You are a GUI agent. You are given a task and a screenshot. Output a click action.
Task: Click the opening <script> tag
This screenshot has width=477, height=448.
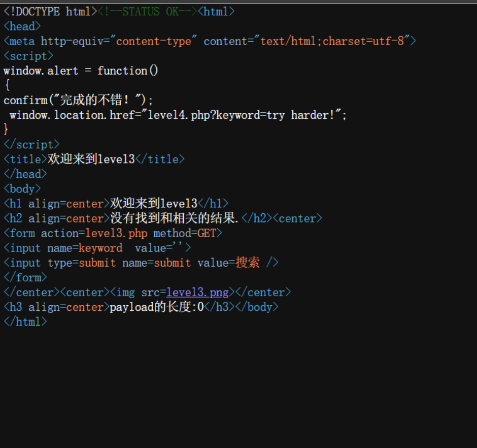point(28,56)
